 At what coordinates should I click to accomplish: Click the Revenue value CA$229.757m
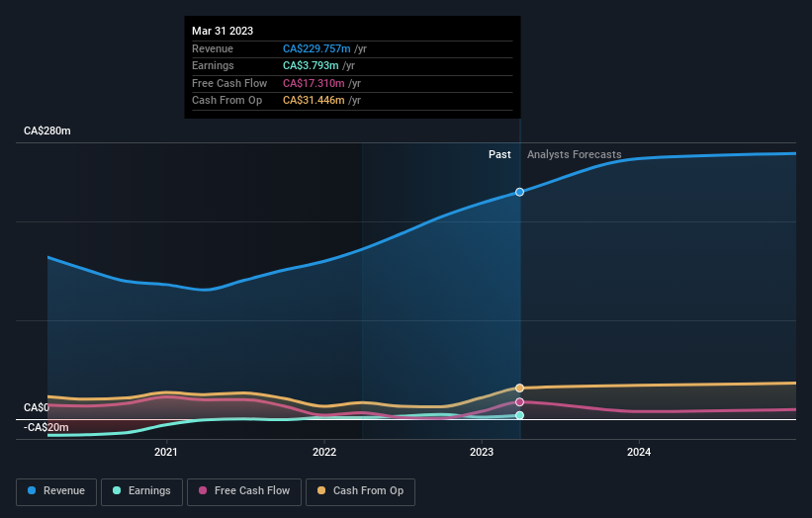point(316,48)
